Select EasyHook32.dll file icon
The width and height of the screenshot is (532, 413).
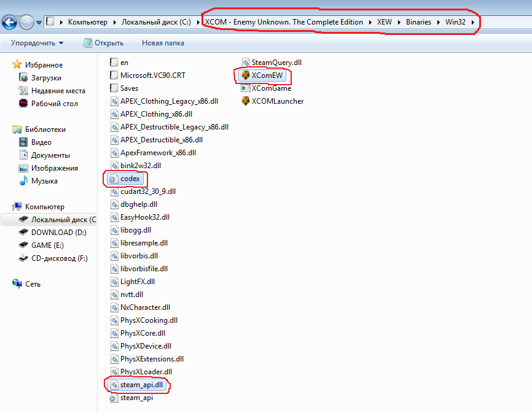coord(114,217)
